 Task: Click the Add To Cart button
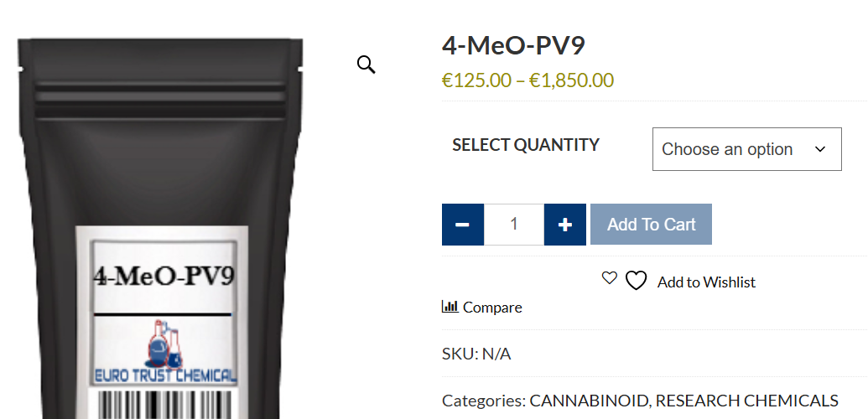click(x=651, y=225)
